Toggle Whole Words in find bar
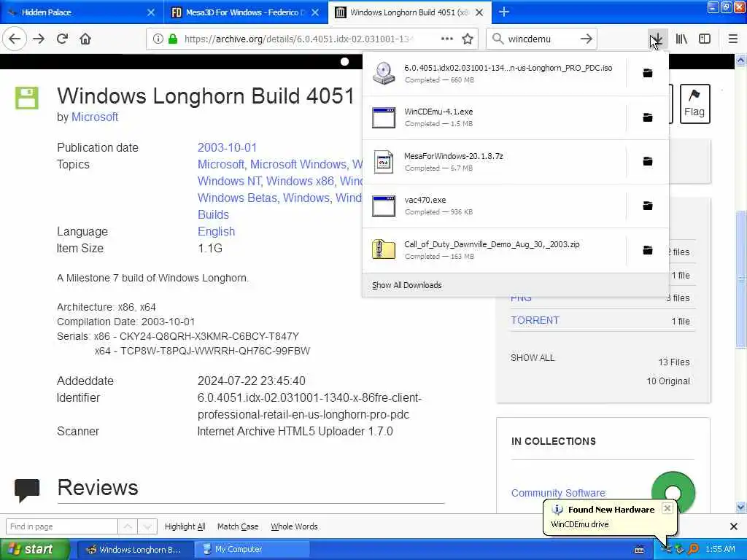This screenshot has height=560, width=747. pos(294,526)
